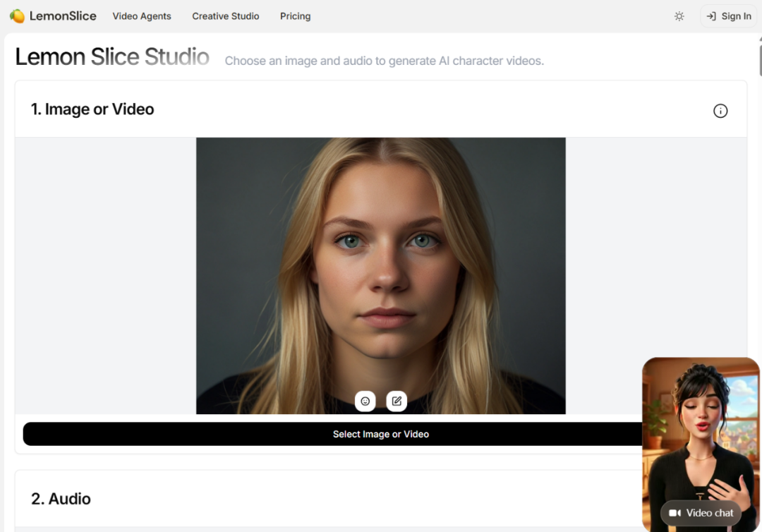The width and height of the screenshot is (762, 532).
Task: Toggle the light/dark theme sun icon
Action: (679, 16)
